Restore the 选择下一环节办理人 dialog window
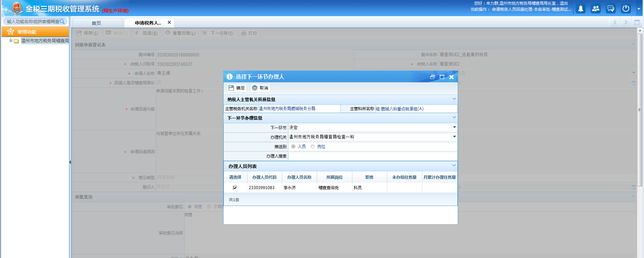 [433, 77]
